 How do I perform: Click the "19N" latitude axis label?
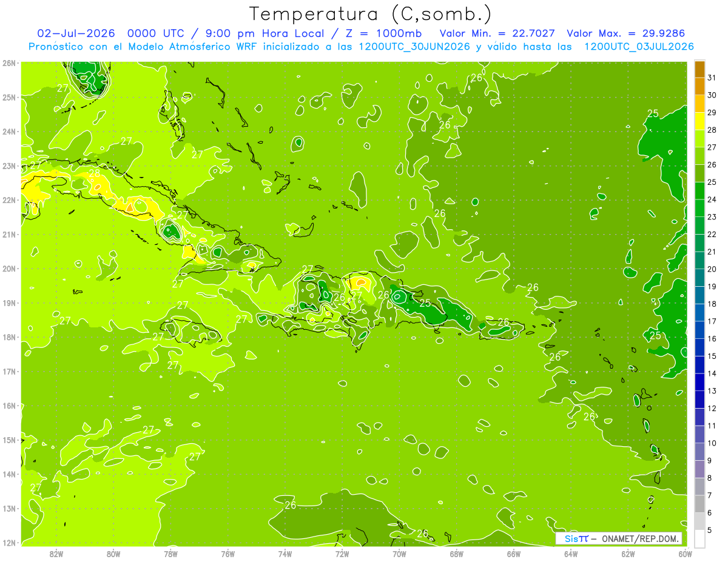pyautogui.click(x=8, y=303)
